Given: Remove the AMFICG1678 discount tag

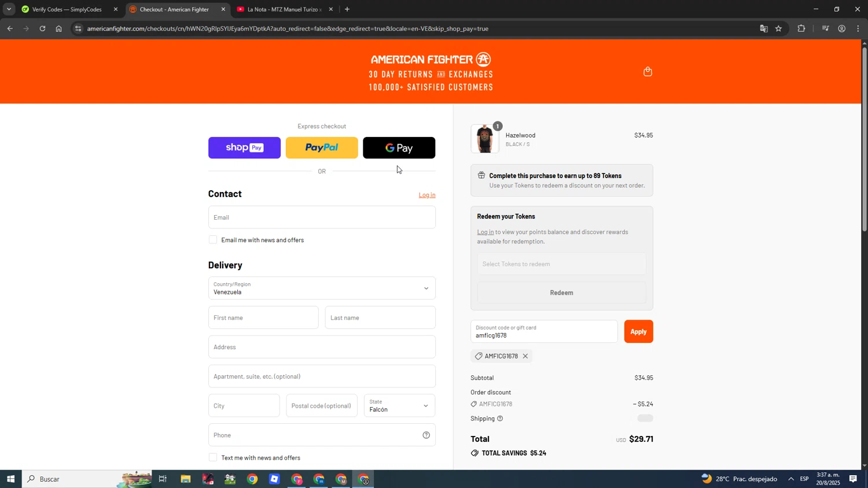Looking at the screenshot, I should 525,356.
